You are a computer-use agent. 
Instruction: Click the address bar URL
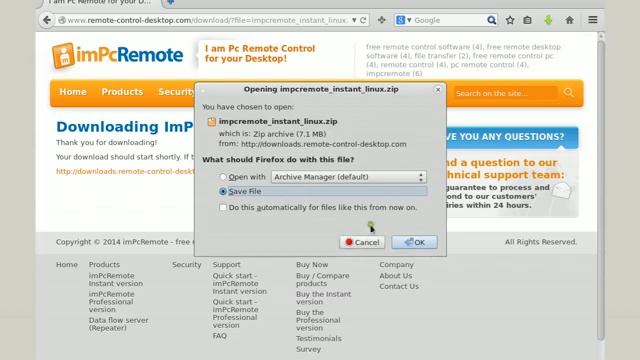207,20
